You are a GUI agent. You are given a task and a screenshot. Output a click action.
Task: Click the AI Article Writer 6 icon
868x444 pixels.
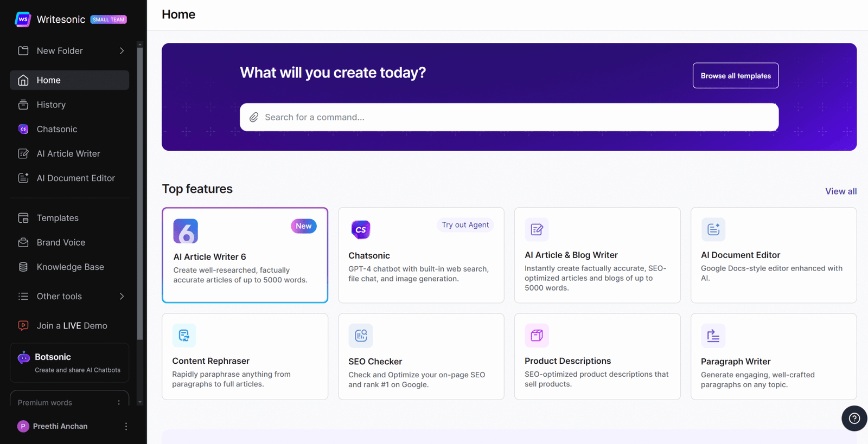pos(186,231)
